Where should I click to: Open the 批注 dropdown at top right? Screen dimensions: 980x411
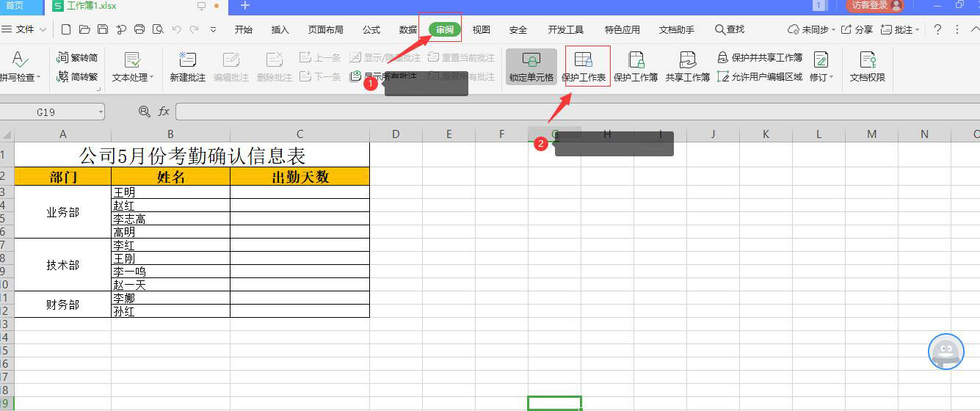pos(900,29)
